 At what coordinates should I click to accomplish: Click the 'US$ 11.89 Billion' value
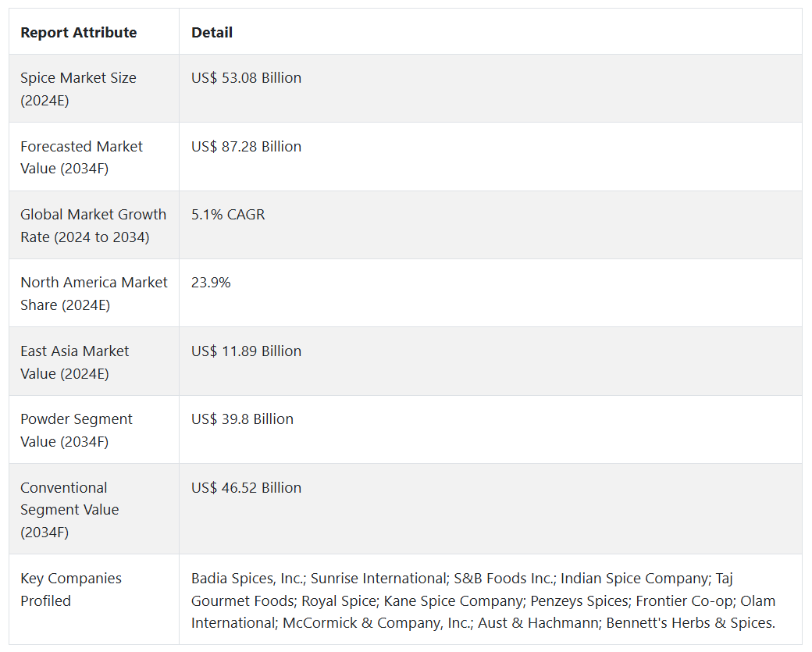(246, 351)
